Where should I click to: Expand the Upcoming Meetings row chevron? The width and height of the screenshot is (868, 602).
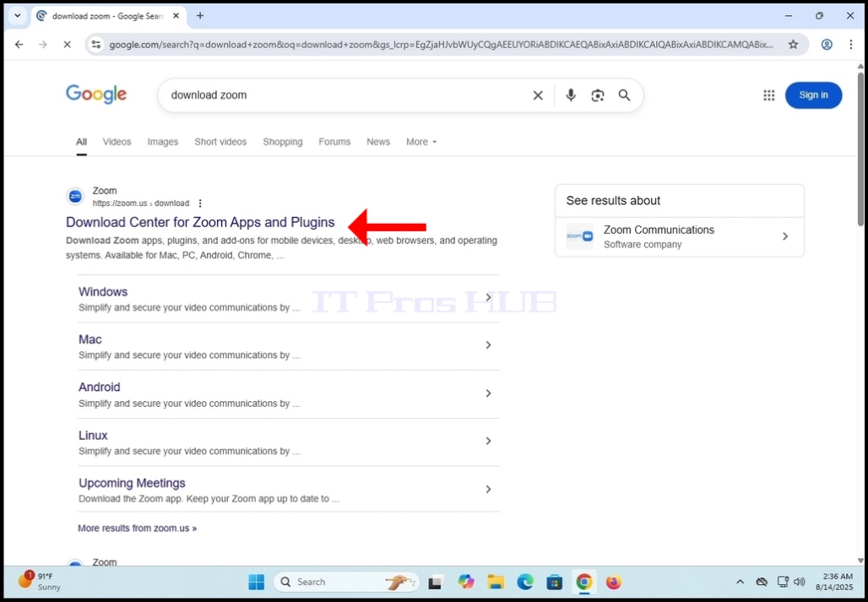[x=488, y=489]
